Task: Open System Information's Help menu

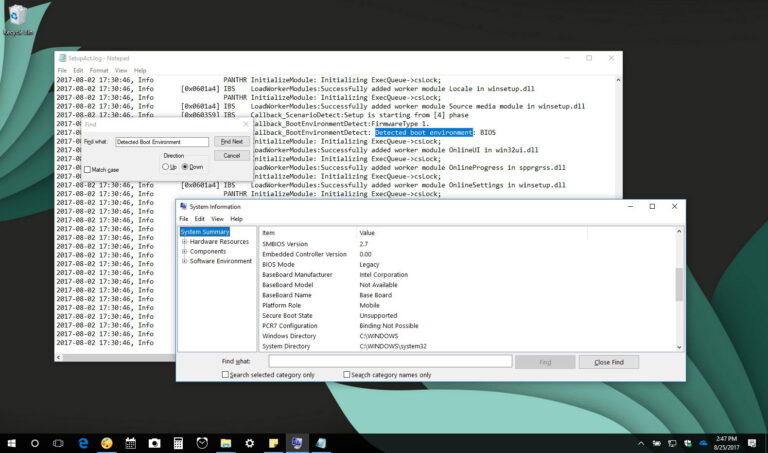Action: pos(236,219)
